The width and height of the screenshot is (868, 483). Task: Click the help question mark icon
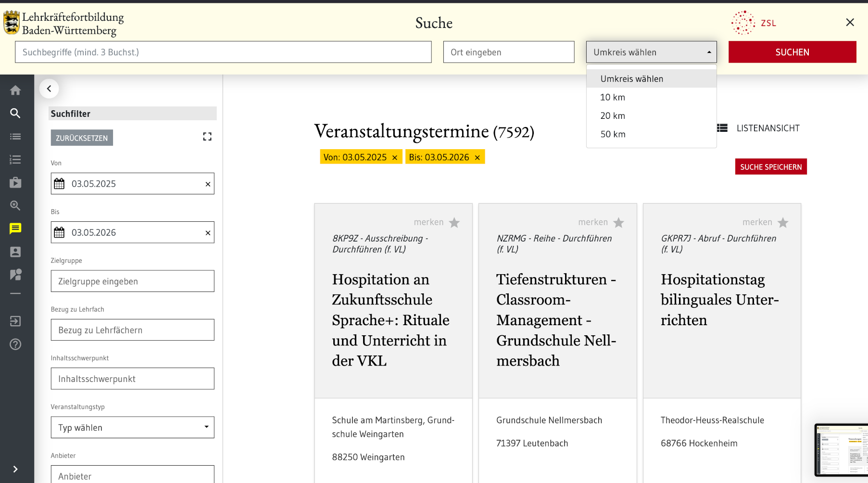(x=15, y=344)
